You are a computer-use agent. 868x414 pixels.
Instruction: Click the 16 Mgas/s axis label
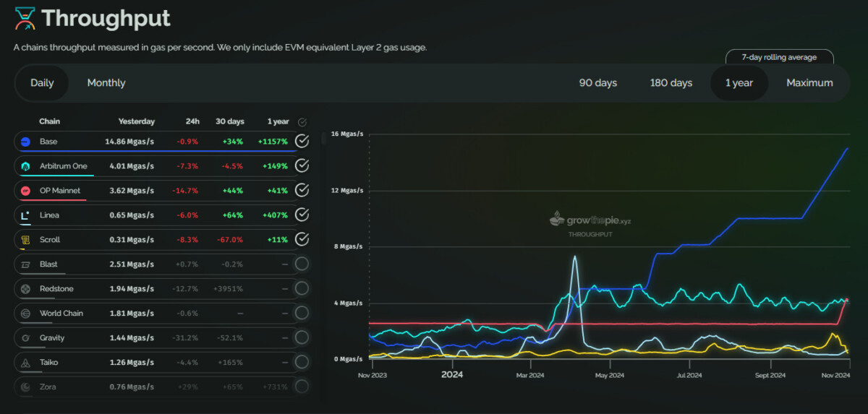tap(346, 134)
